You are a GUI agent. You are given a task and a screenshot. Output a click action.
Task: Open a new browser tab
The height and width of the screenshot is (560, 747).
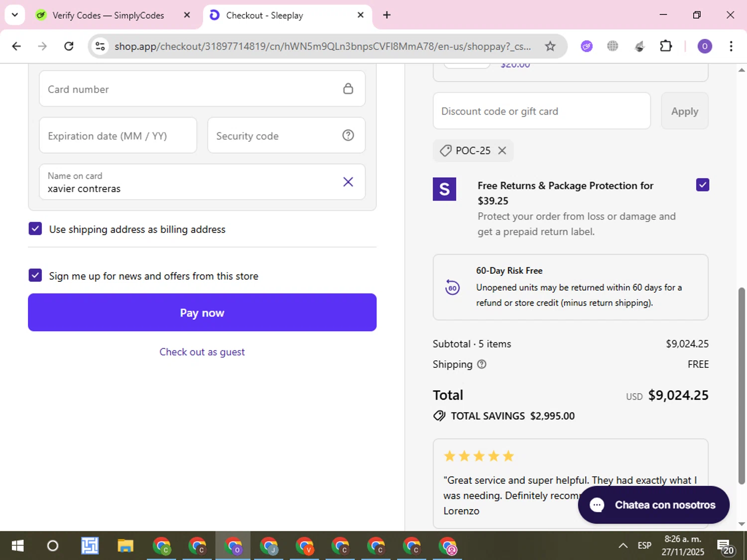click(386, 15)
